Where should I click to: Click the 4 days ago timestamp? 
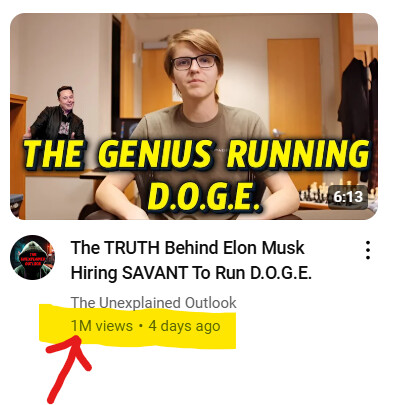(184, 326)
